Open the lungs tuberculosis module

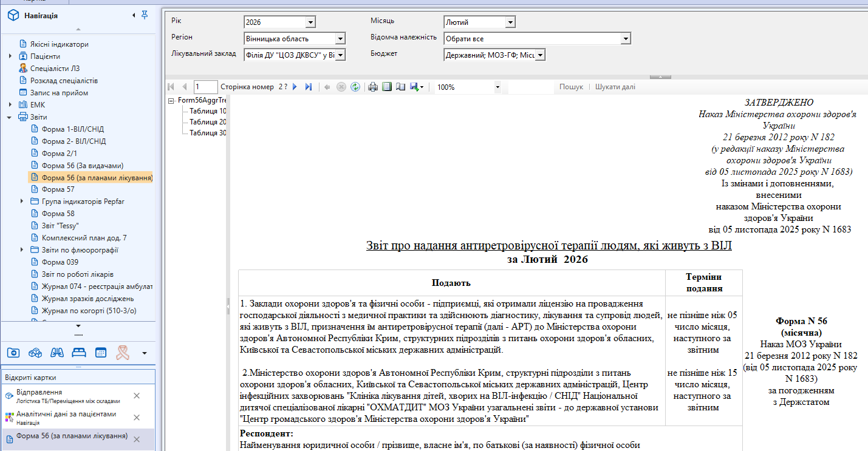(x=57, y=352)
